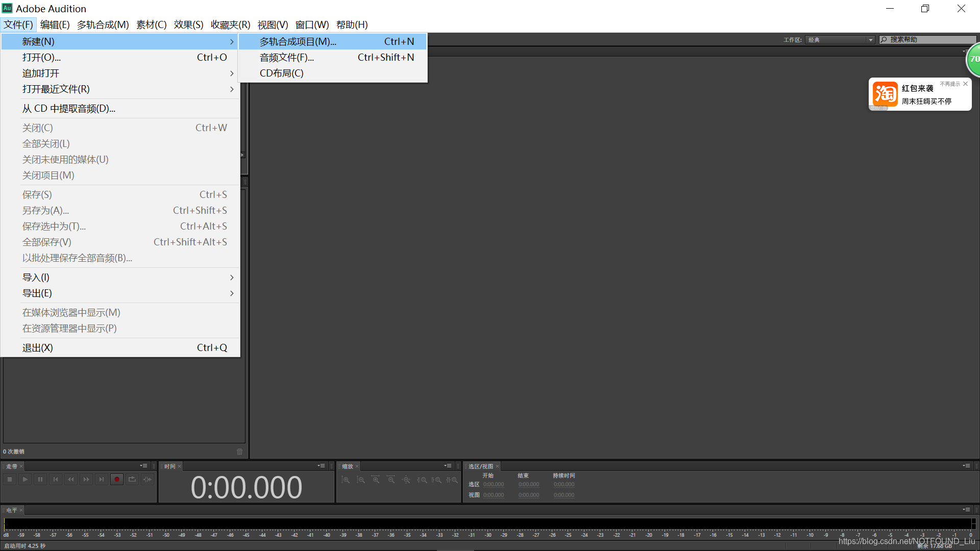980x551 pixels.
Task: Toggle skip selection transport button
Action: point(148,480)
